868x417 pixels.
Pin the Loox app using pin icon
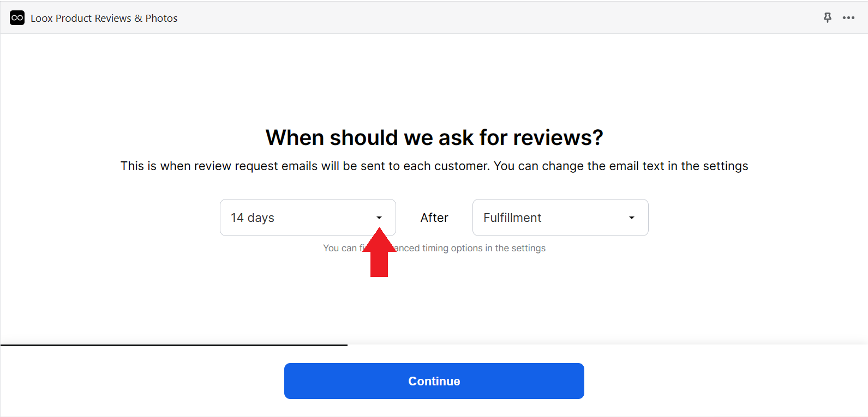tap(828, 17)
